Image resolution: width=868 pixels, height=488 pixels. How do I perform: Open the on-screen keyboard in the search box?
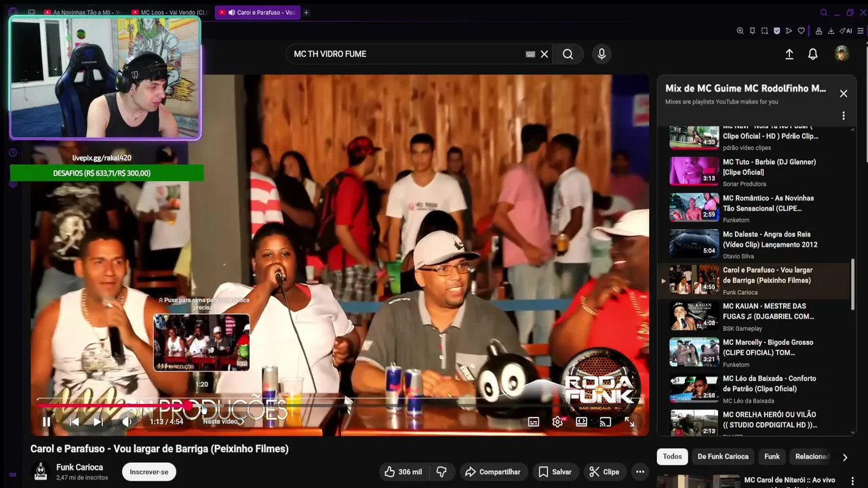(x=530, y=54)
